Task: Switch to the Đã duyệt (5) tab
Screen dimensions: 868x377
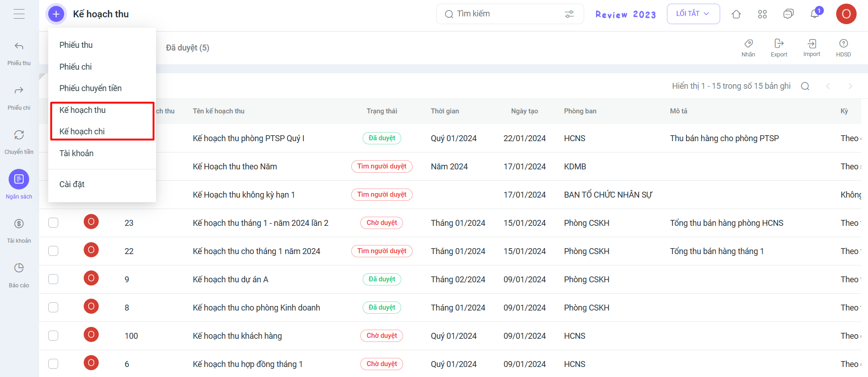Action: [187, 48]
